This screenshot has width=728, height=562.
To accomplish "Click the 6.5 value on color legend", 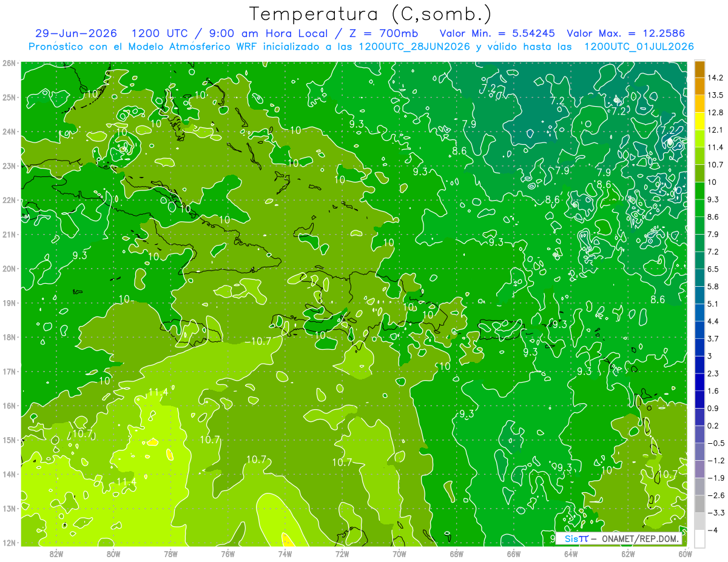I will (713, 269).
